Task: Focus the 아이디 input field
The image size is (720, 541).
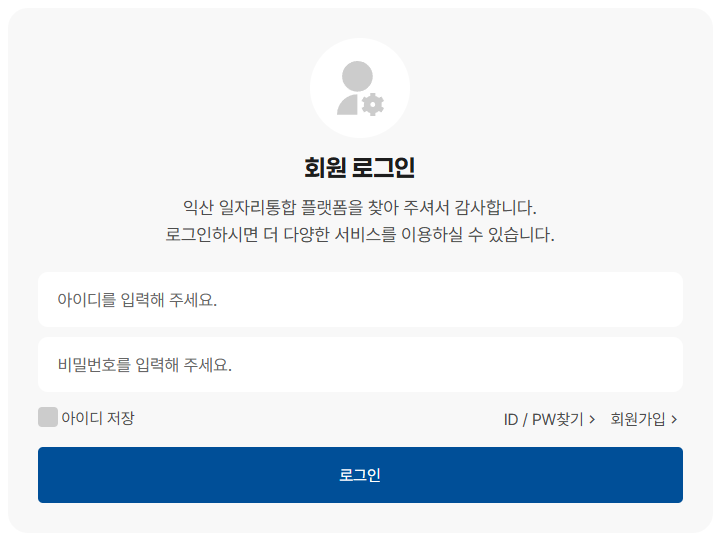Action: click(x=360, y=300)
